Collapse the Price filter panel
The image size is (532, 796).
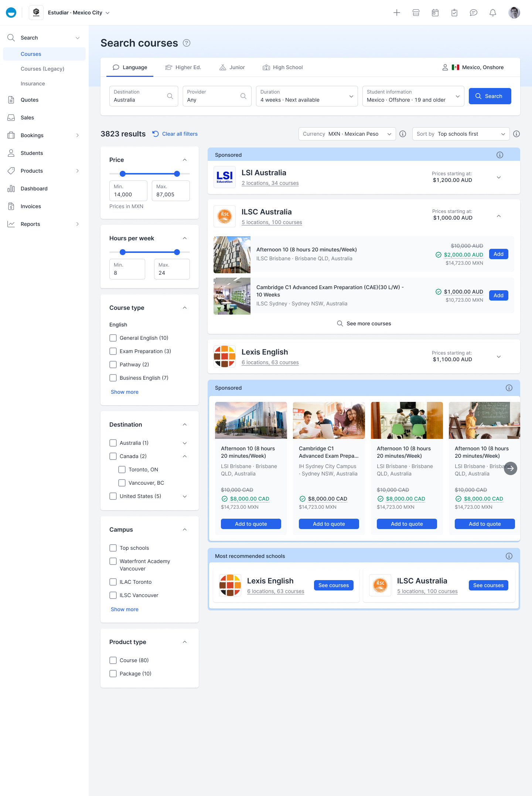[185, 160]
